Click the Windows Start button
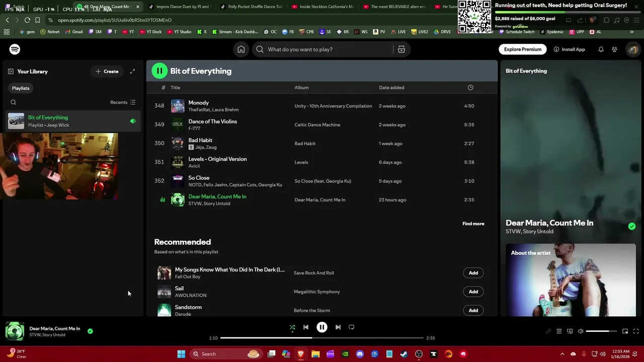Screen dimensions: 644x362 [x=181, y=354]
